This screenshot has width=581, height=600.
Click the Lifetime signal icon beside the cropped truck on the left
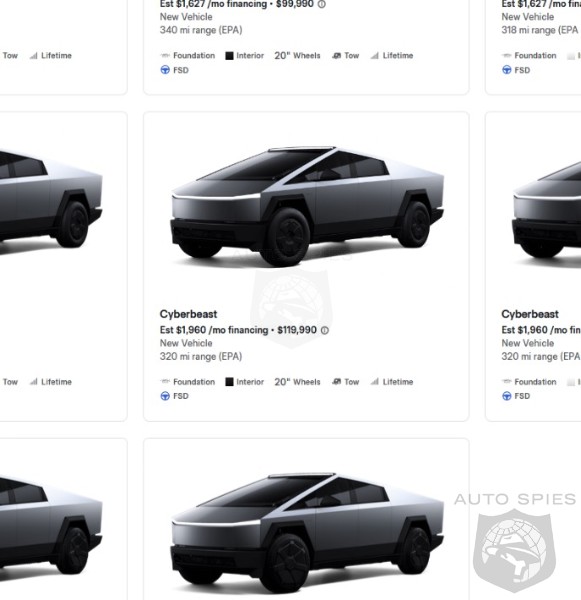(33, 382)
